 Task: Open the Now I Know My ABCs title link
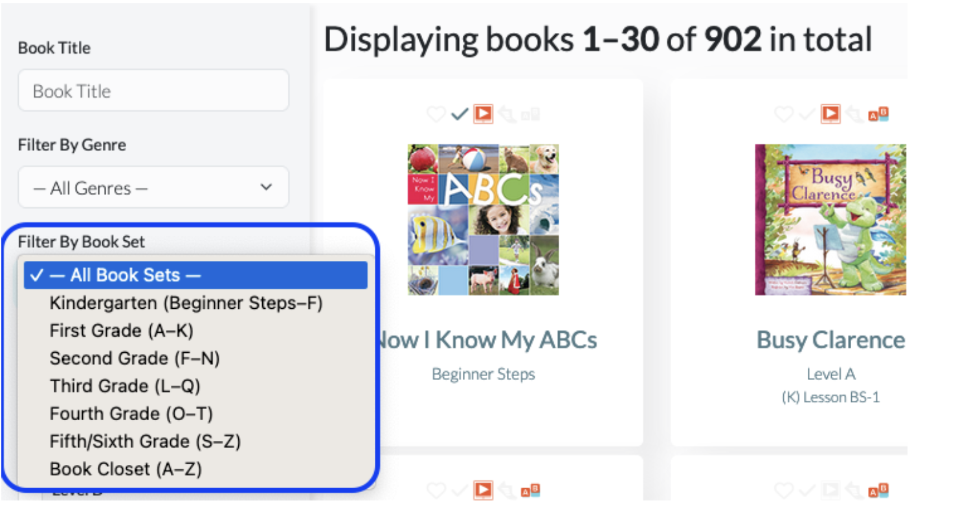pyautogui.click(x=487, y=340)
